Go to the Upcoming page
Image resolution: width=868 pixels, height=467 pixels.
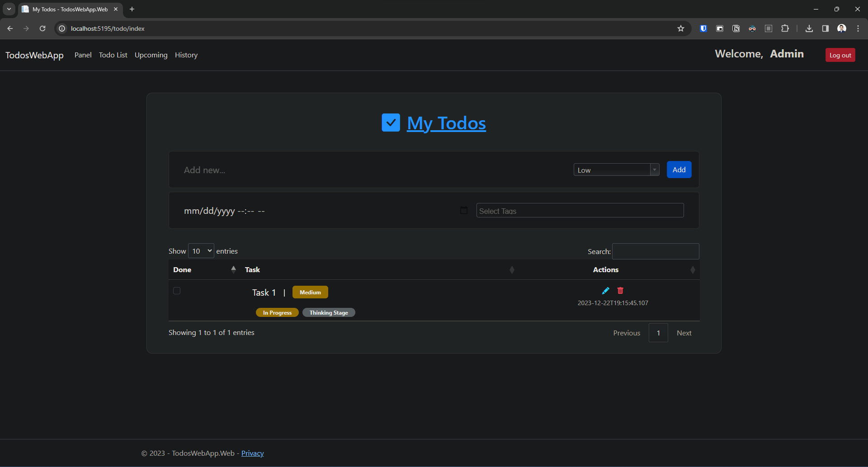pyautogui.click(x=151, y=55)
